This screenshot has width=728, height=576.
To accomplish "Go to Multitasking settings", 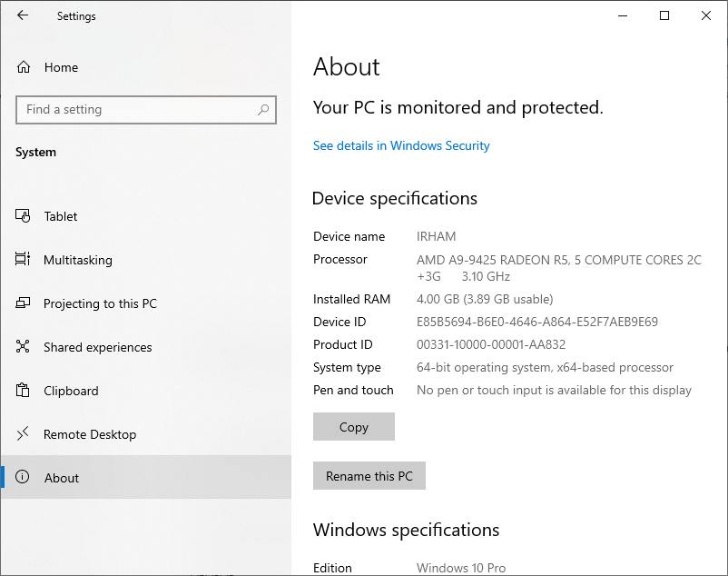I will (146, 260).
